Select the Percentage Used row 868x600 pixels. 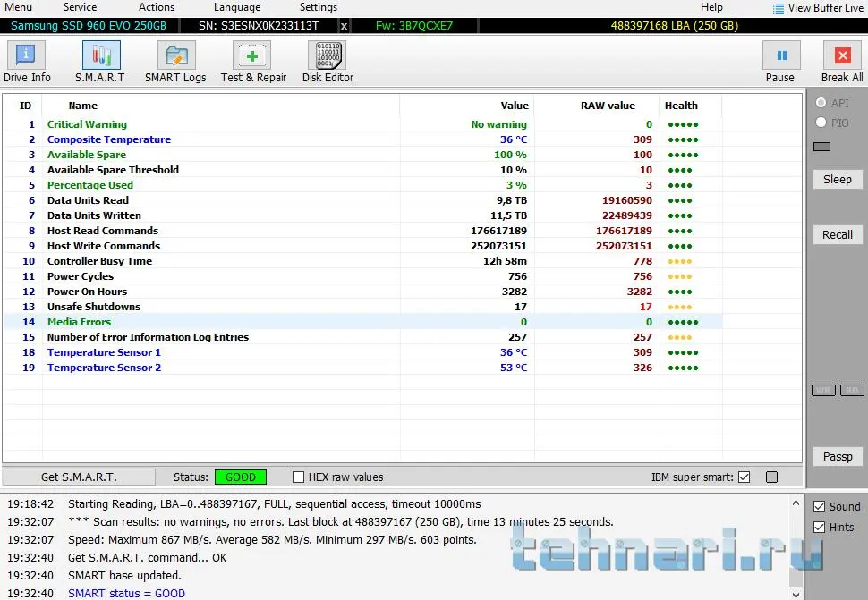(x=363, y=185)
